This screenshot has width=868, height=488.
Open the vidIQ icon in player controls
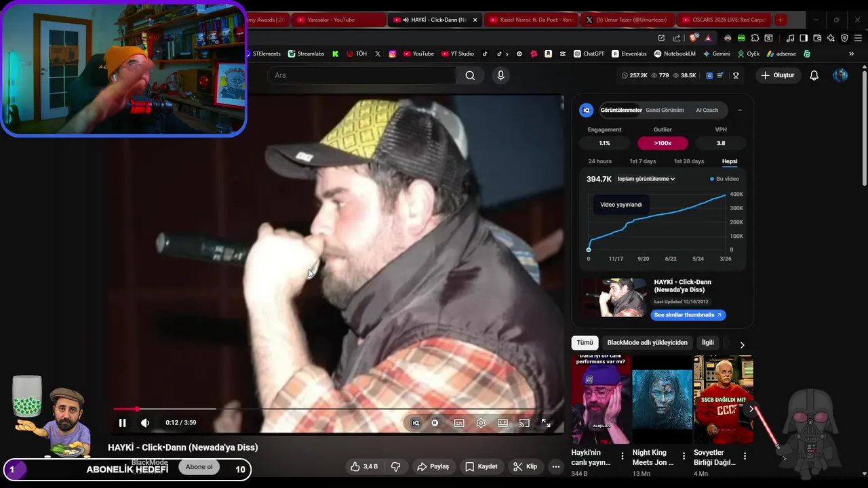click(416, 423)
